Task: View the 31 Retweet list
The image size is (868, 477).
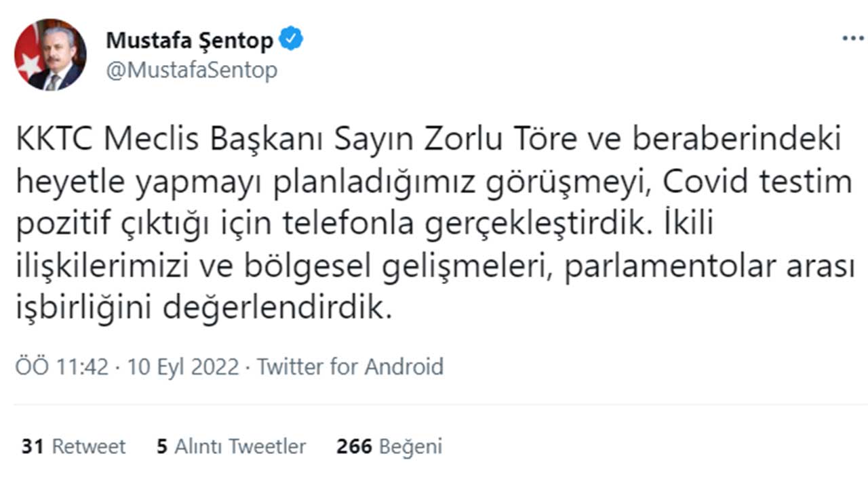Action: (x=73, y=447)
